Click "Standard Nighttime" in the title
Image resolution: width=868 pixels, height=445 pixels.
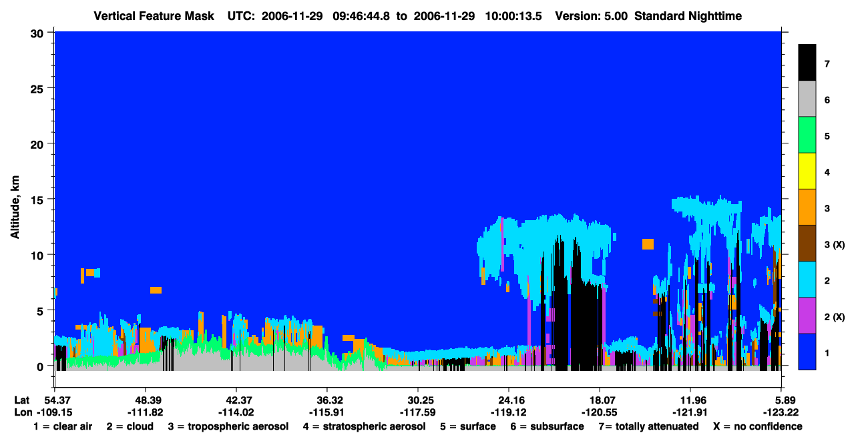pos(690,16)
